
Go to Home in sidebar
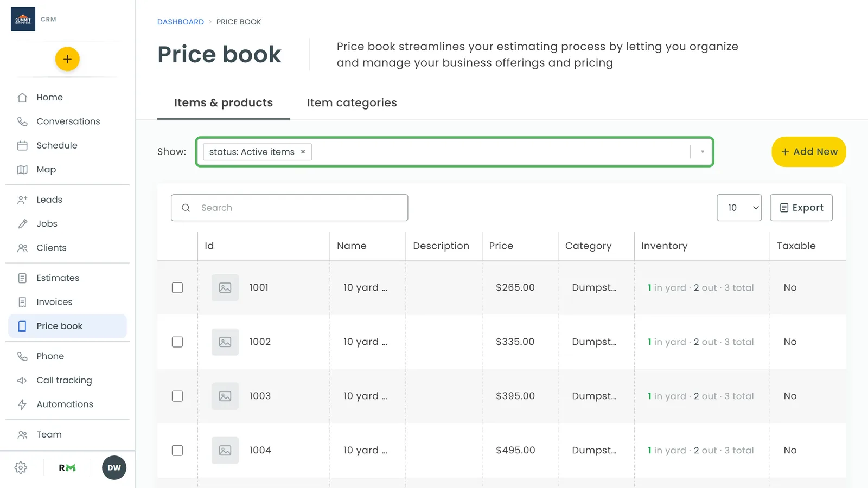(67, 97)
